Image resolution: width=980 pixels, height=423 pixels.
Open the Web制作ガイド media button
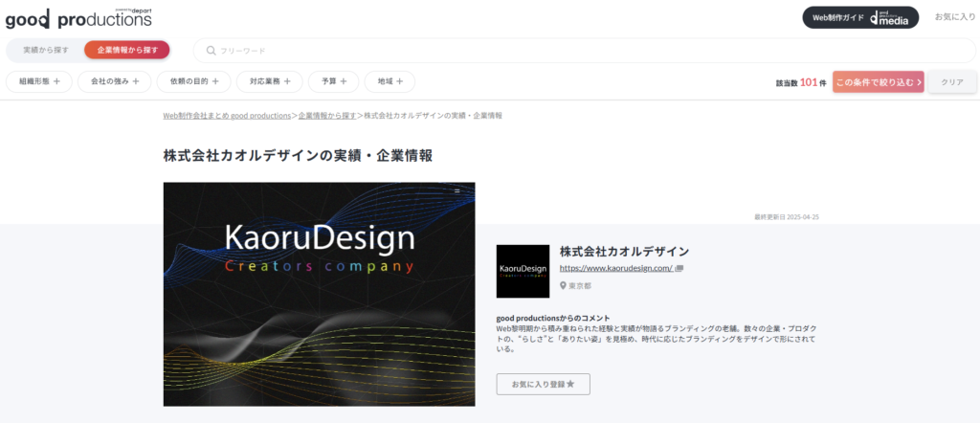pyautogui.click(x=860, y=17)
